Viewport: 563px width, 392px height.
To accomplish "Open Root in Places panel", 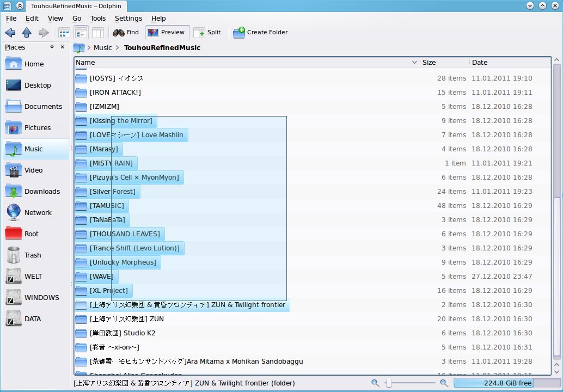I will [x=36, y=234].
